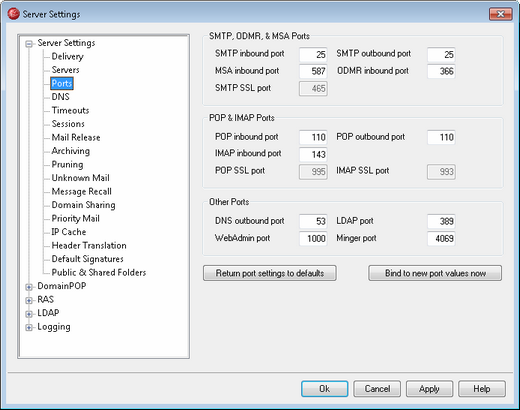Expand the LDAP tree node
The width and height of the screenshot is (520, 410).
pos(29,314)
